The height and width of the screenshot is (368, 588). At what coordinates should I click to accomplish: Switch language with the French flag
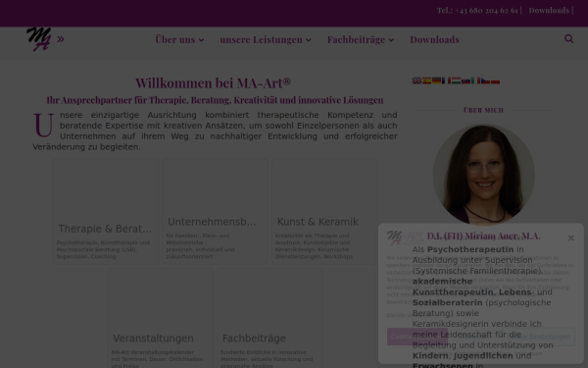point(446,80)
